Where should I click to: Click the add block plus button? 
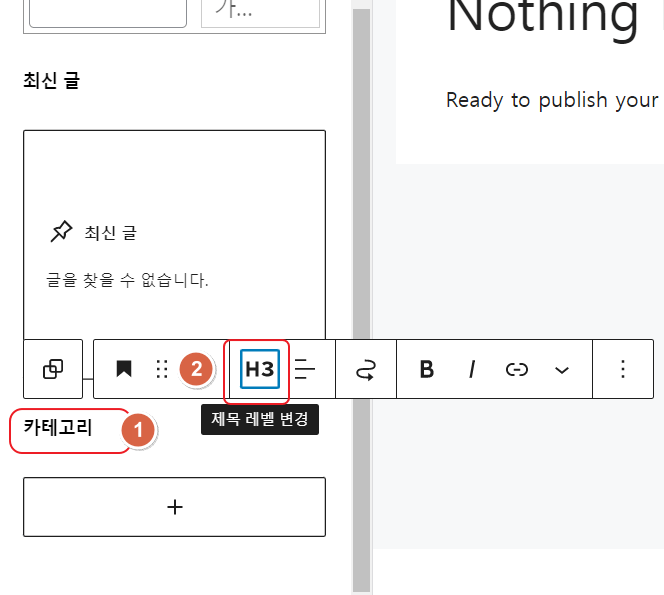point(174,507)
